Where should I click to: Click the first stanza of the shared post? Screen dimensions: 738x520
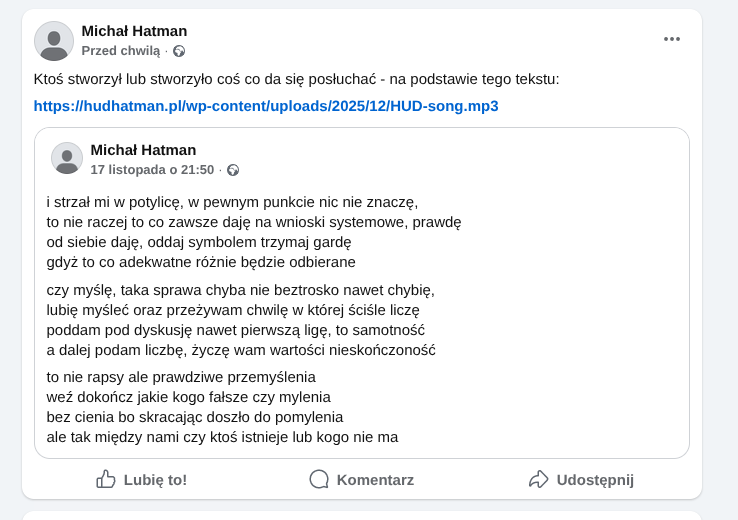pos(254,232)
